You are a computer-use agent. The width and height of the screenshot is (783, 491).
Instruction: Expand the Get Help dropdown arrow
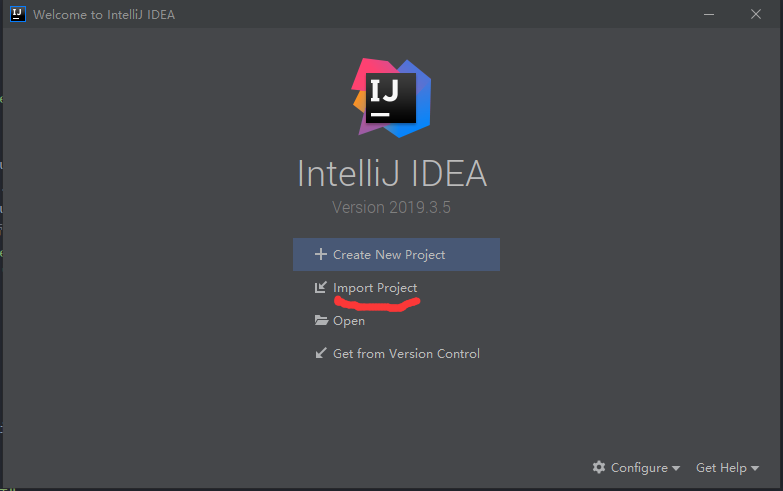754,469
